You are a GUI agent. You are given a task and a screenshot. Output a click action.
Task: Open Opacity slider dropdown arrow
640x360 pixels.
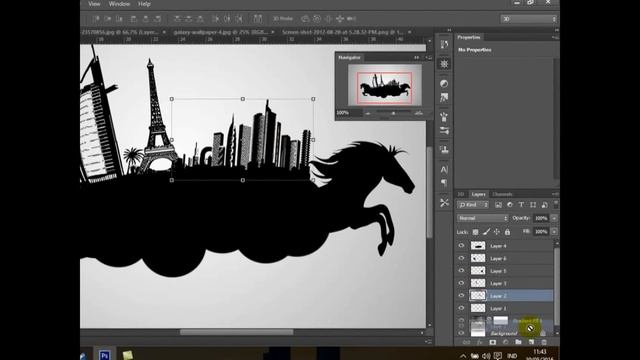click(x=554, y=218)
